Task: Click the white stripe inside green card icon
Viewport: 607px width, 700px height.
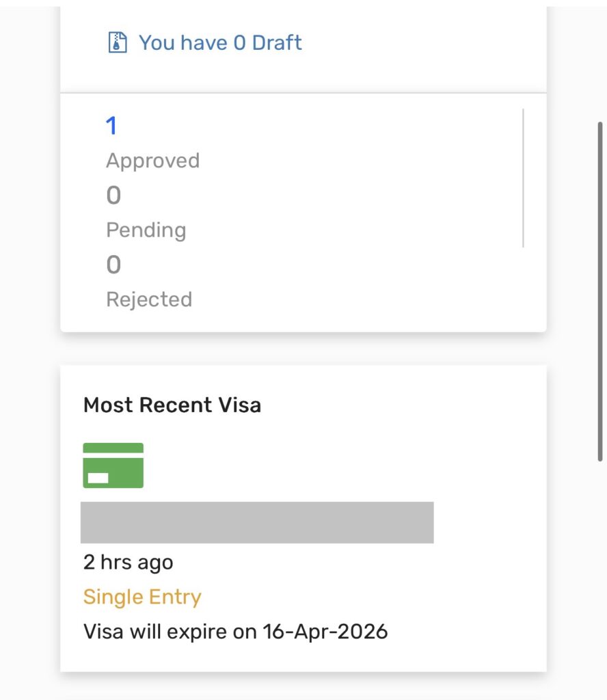Action: 98,478
